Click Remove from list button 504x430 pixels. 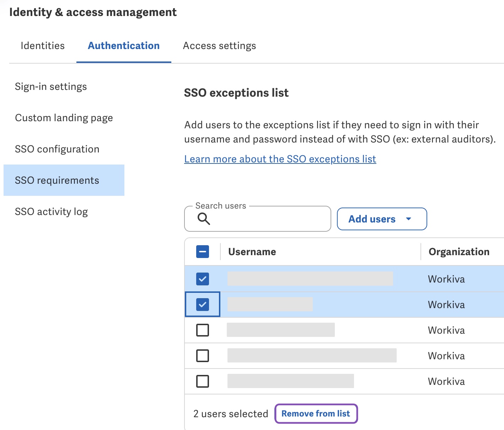(316, 414)
